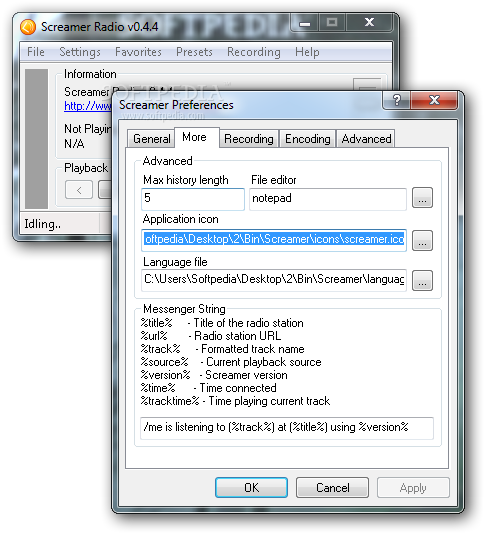The image size is (485, 534).
Task: Switch to the General tab
Action: [x=152, y=139]
